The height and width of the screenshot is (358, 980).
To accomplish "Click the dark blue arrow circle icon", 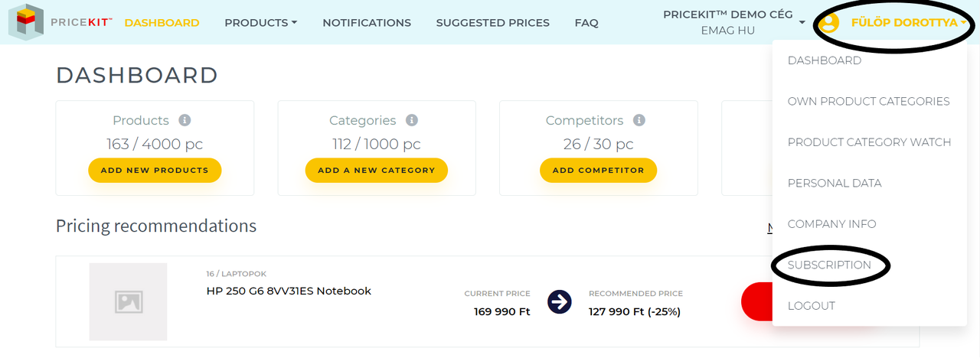I will click(x=560, y=301).
